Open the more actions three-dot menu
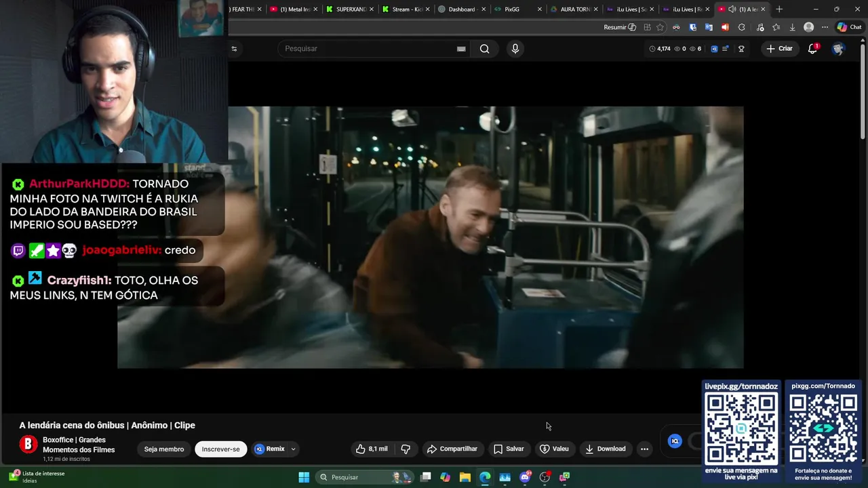 [644, 449]
